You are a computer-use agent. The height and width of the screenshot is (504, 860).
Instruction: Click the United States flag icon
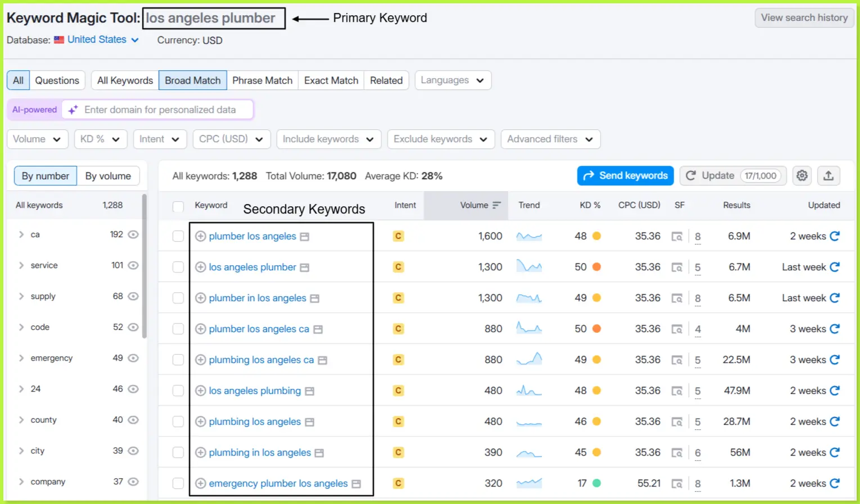tap(59, 40)
